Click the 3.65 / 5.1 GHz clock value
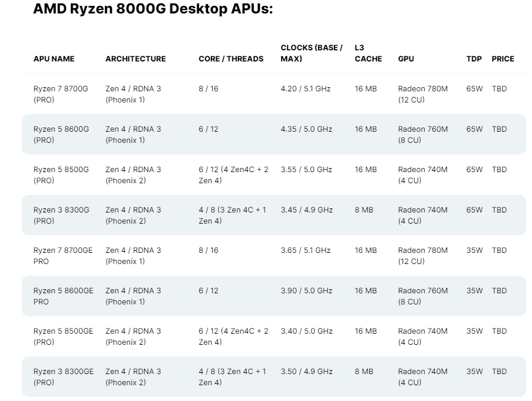This screenshot has height=401, width=532. click(305, 250)
